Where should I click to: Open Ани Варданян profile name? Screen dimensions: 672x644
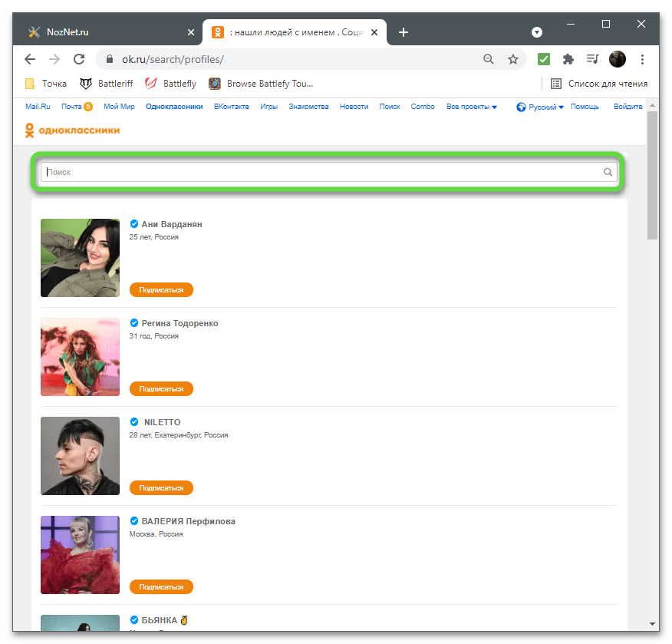172,224
